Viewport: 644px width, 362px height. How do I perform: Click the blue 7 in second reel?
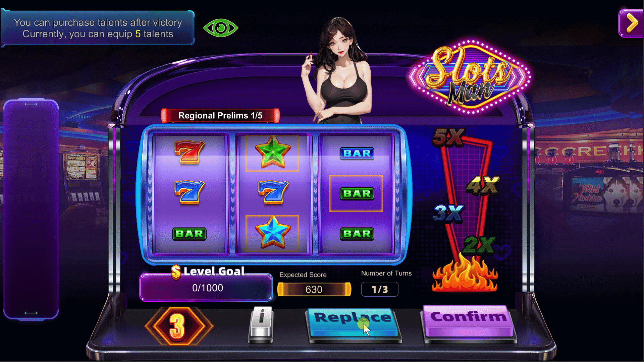coord(273,192)
